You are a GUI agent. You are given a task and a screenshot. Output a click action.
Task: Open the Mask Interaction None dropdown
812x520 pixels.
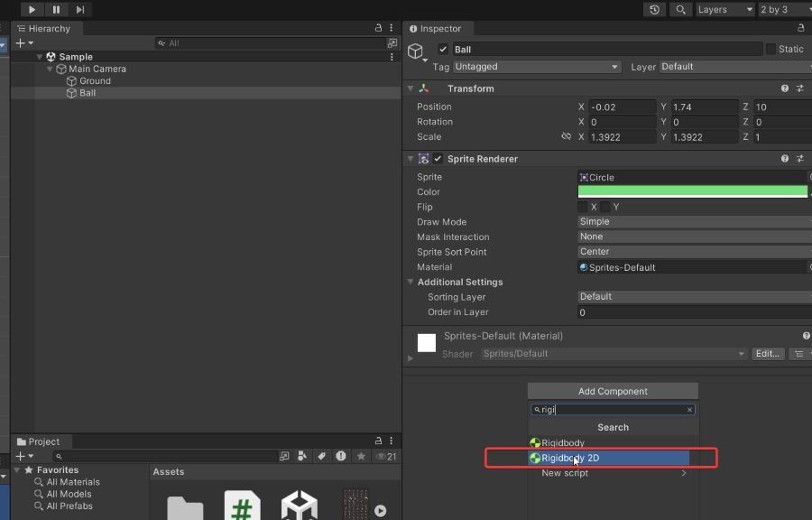[695, 237]
